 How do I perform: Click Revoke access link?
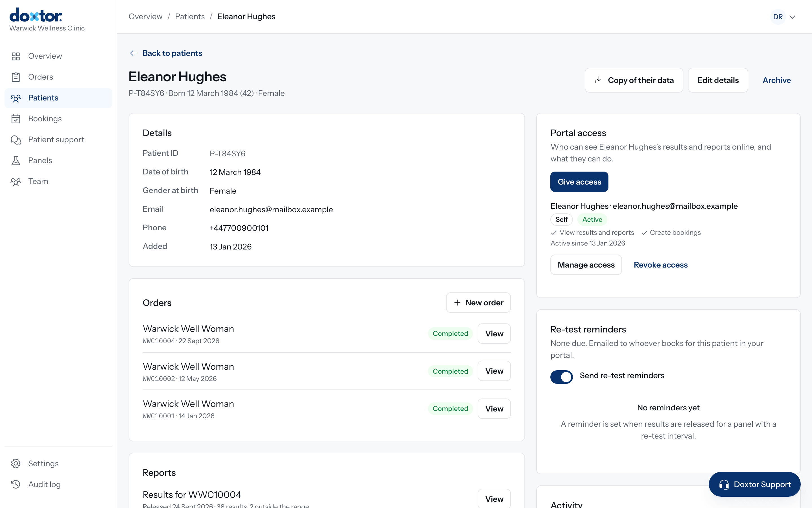pyautogui.click(x=660, y=265)
